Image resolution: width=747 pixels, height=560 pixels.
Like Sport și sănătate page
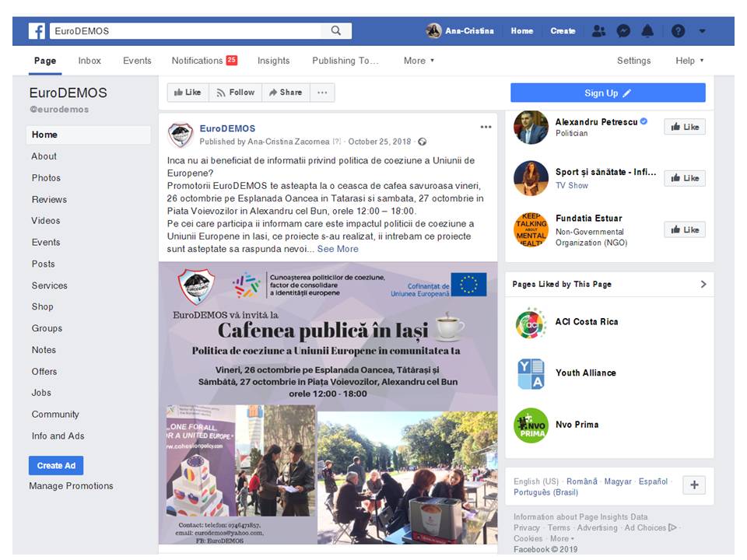685,178
